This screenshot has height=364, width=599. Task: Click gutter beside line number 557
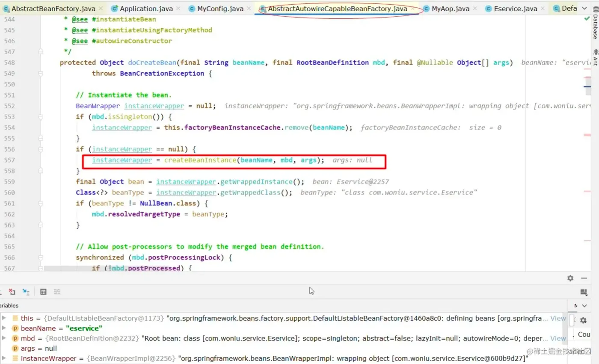(x=41, y=160)
